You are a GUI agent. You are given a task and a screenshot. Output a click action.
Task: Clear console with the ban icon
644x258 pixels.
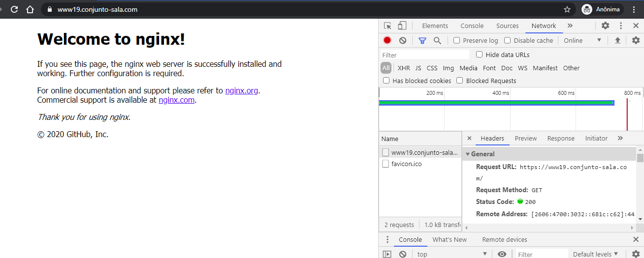tap(403, 254)
